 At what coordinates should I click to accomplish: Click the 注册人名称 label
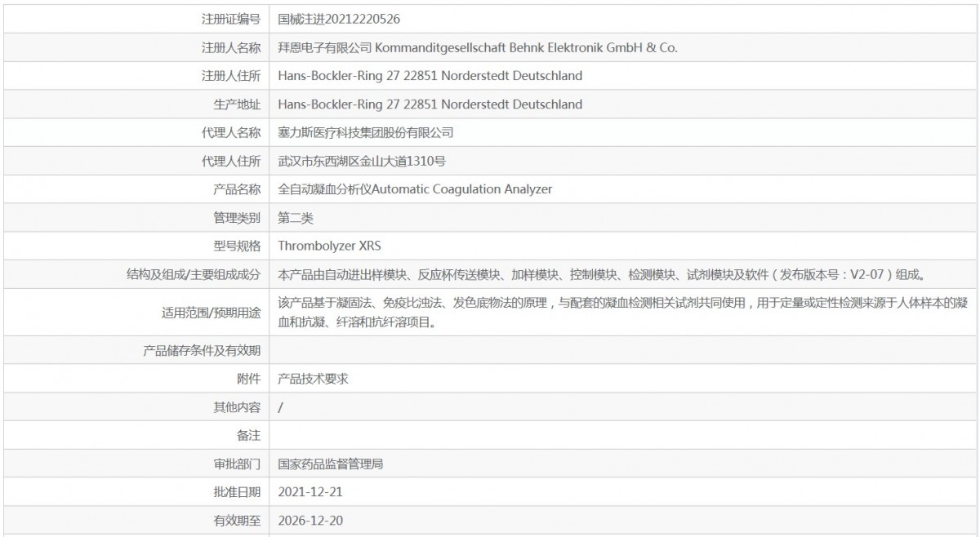pyautogui.click(x=231, y=47)
